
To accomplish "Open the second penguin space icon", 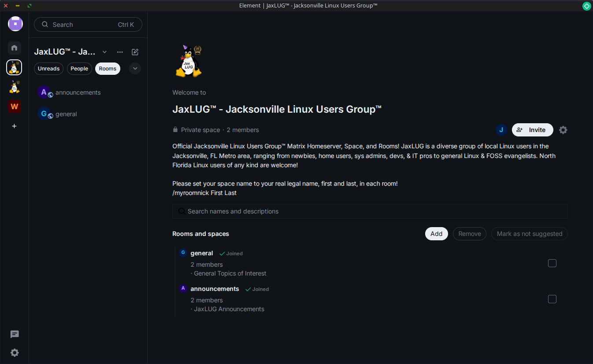I will click(15, 87).
